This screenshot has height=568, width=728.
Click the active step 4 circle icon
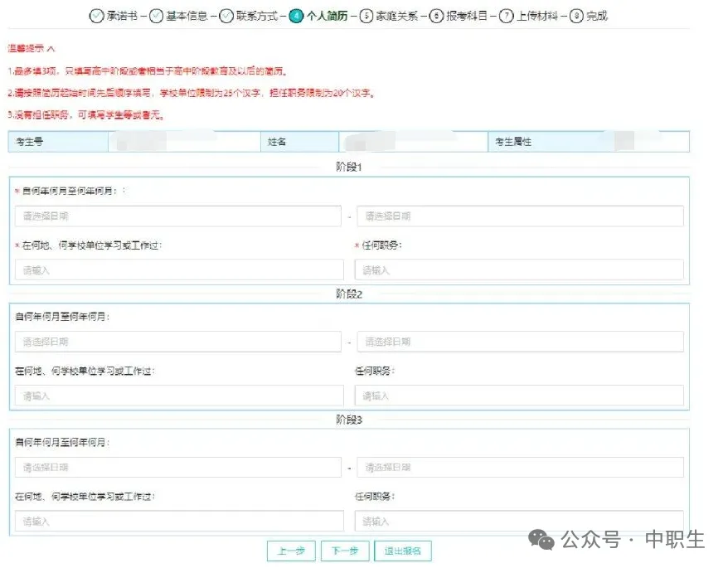(296, 17)
